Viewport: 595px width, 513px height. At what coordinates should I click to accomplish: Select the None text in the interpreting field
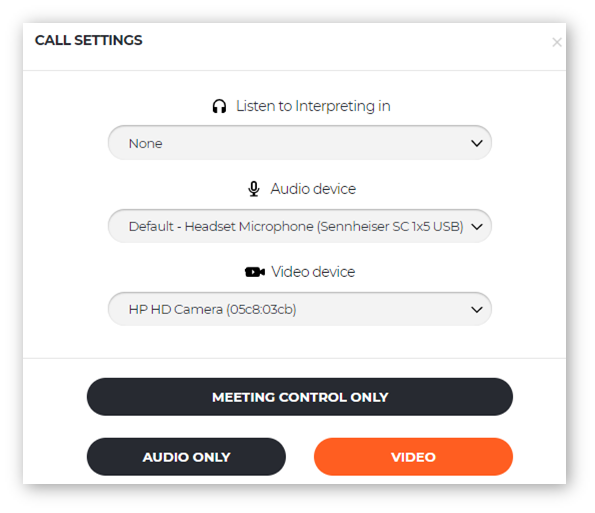145,143
